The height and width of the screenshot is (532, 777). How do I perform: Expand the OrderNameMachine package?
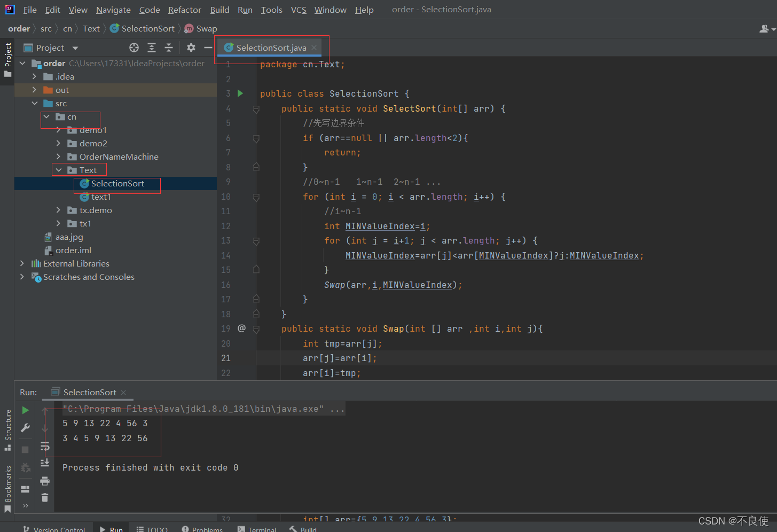59,157
